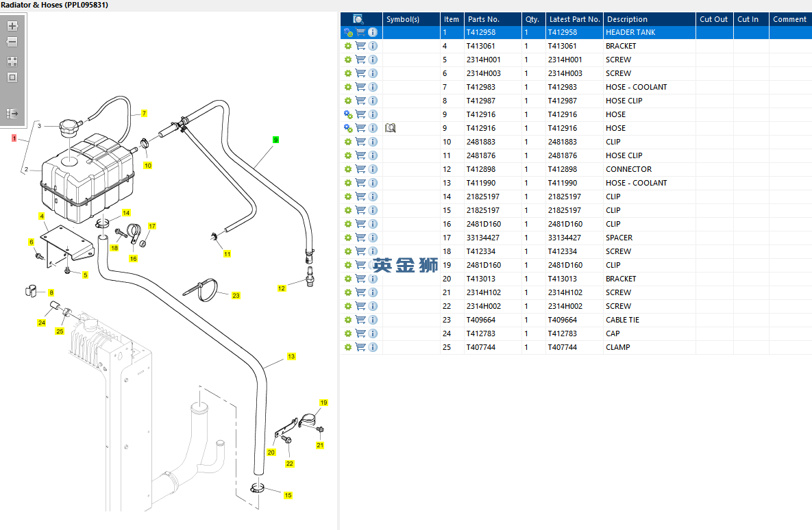This screenshot has width=812, height=530.
Task: Open info for the HEADER TANK row
Action: point(373,32)
